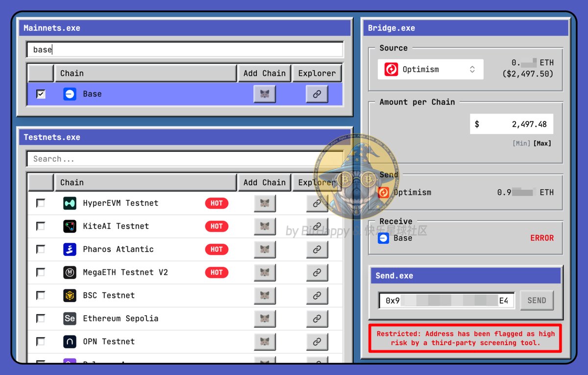Select the Ethereum Sepolia row name
Image resolution: width=588 pixels, height=375 pixels.
[x=121, y=318]
